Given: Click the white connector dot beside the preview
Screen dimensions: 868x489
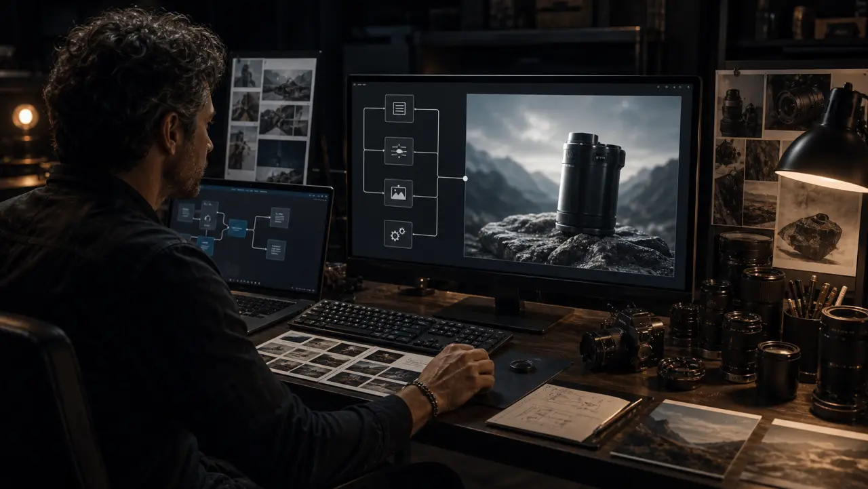Looking at the screenshot, I should tap(465, 178).
